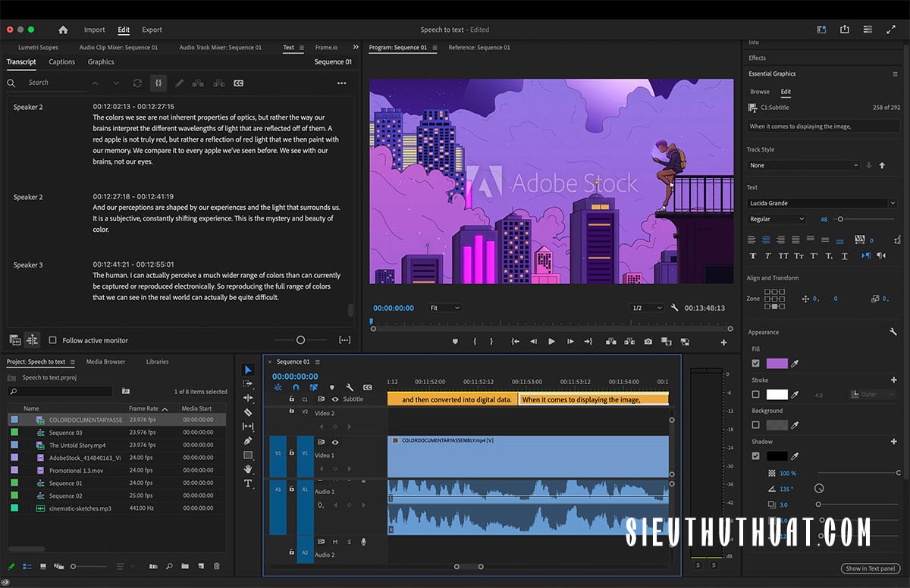Open the Captions tab in Text panel

click(x=62, y=62)
